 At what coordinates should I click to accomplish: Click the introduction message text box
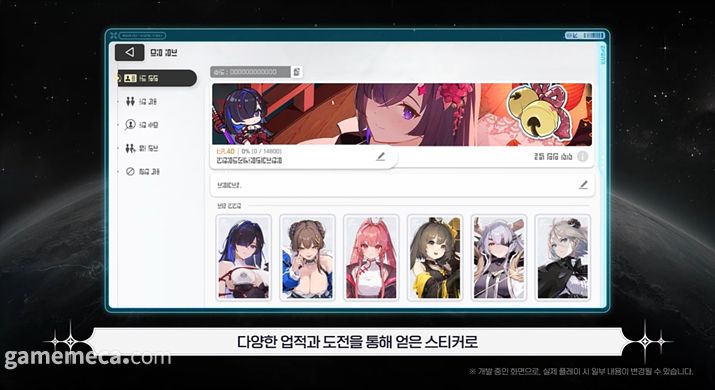(402, 185)
